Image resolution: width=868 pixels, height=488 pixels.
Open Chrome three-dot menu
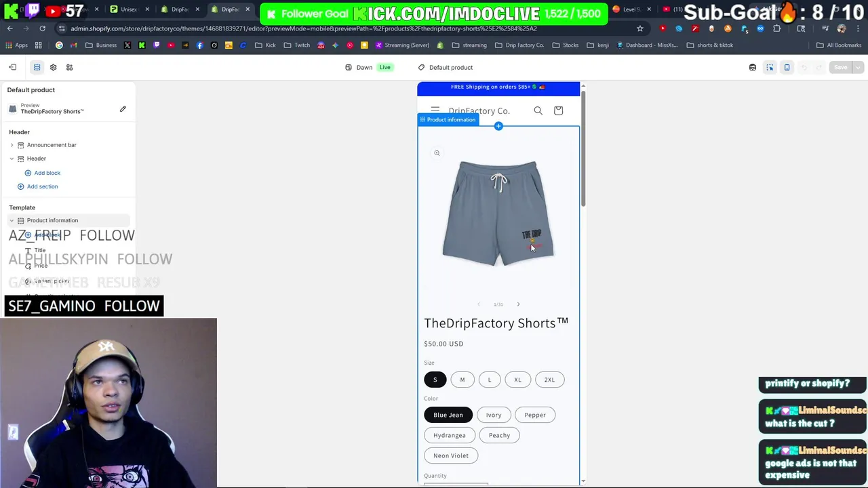[x=859, y=28]
